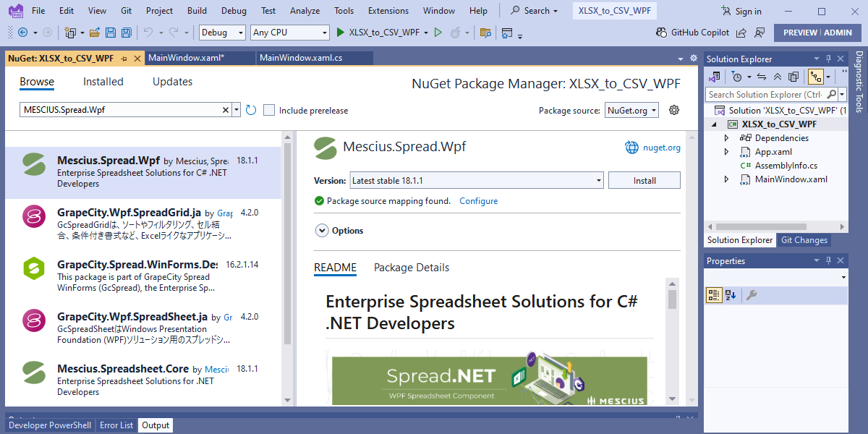This screenshot has height=434, width=868.
Task: Expand the Dependencies tree node
Action: pos(727,138)
